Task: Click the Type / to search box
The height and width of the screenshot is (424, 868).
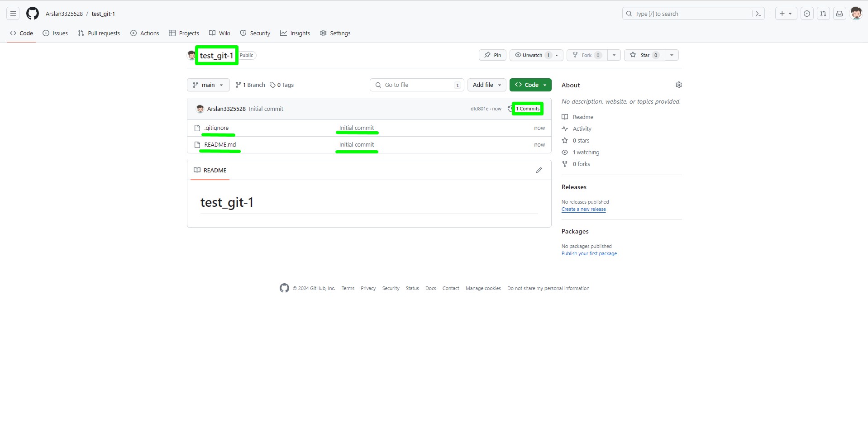Action: 687,14
